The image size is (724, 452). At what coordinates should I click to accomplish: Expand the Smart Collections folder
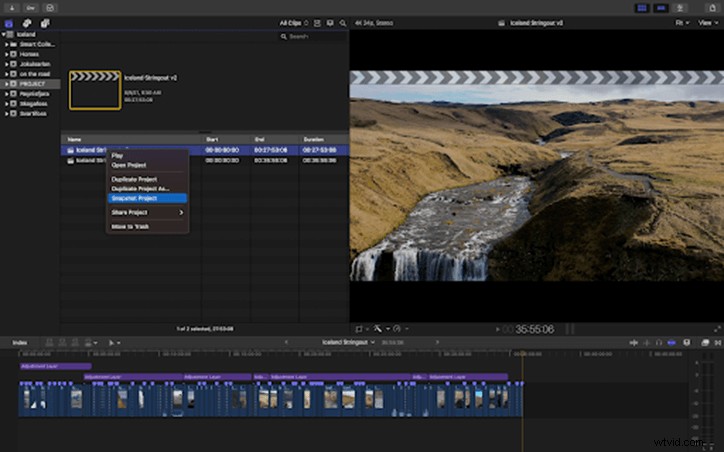pos(6,44)
